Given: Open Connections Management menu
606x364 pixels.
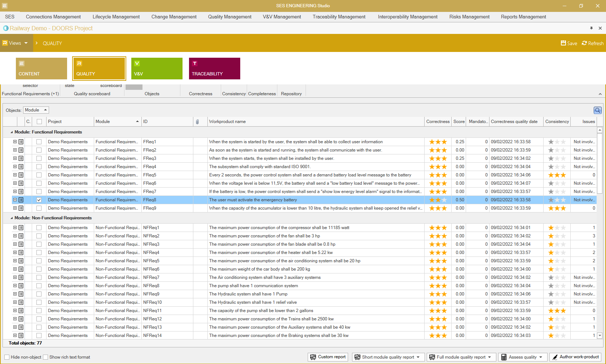Looking at the screenshot, I should (53, 17).
